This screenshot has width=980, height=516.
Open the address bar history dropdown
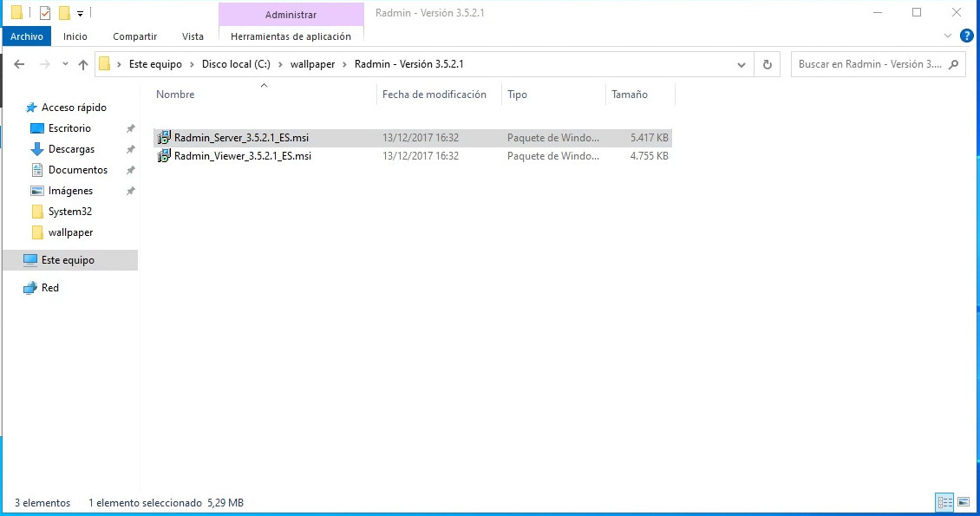tap(742, 64)
